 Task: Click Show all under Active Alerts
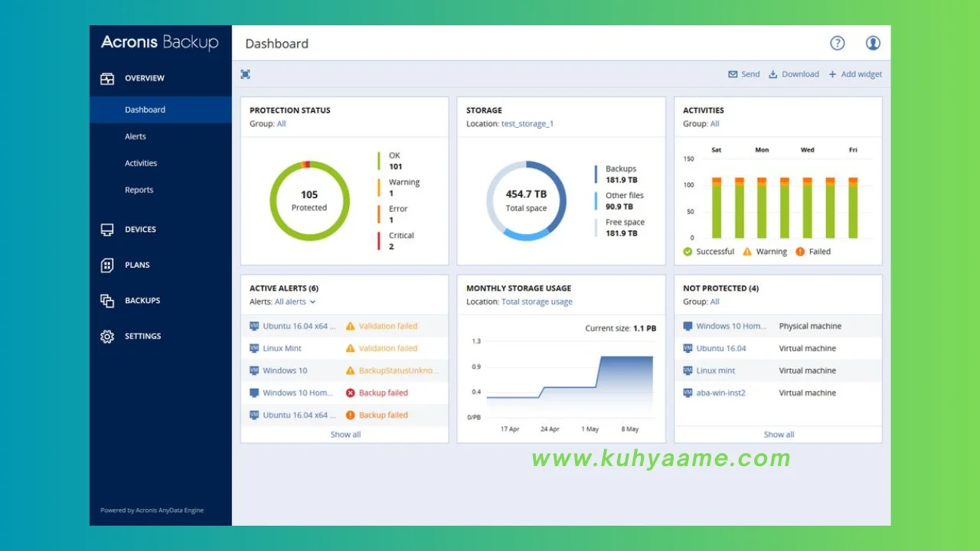click(345, 435)
